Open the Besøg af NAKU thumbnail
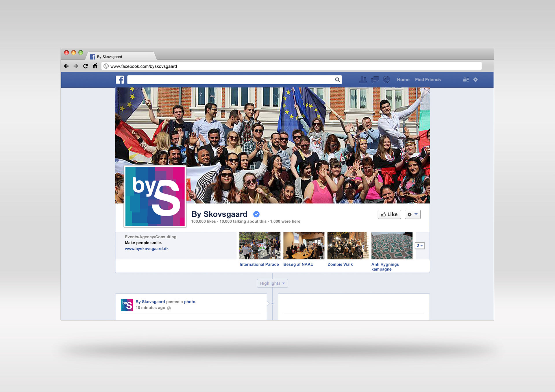Screen dimensions: 555x392 point(304,246)
